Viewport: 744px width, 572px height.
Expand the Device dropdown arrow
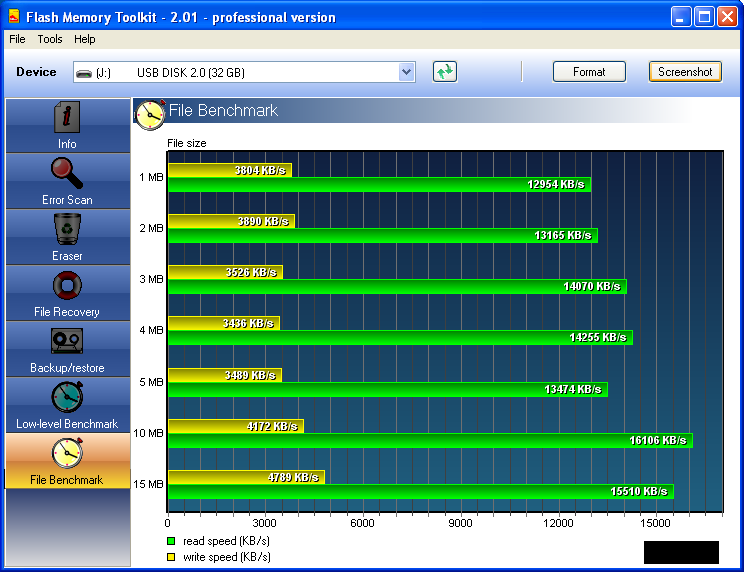[407, 72]
